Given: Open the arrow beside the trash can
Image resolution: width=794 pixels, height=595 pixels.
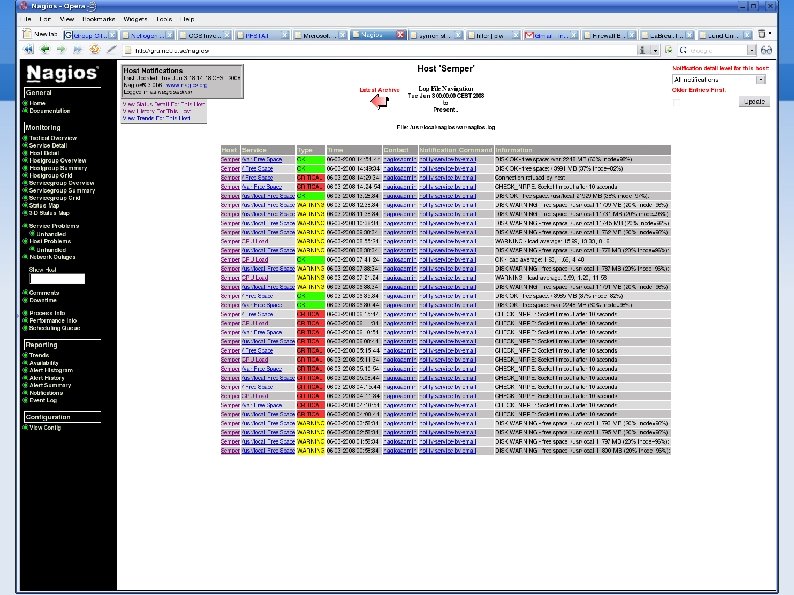Looking at the screenshot, I should click(771, 34).
